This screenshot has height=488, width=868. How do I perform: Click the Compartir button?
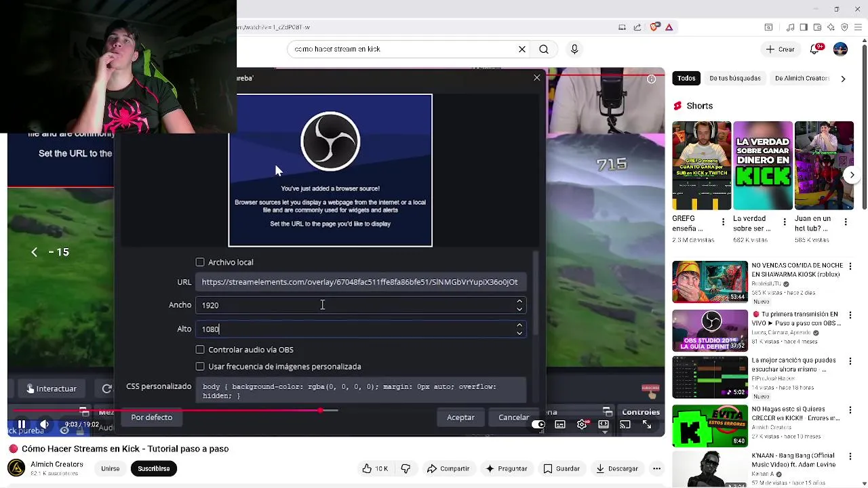click(x=448, y=468)
